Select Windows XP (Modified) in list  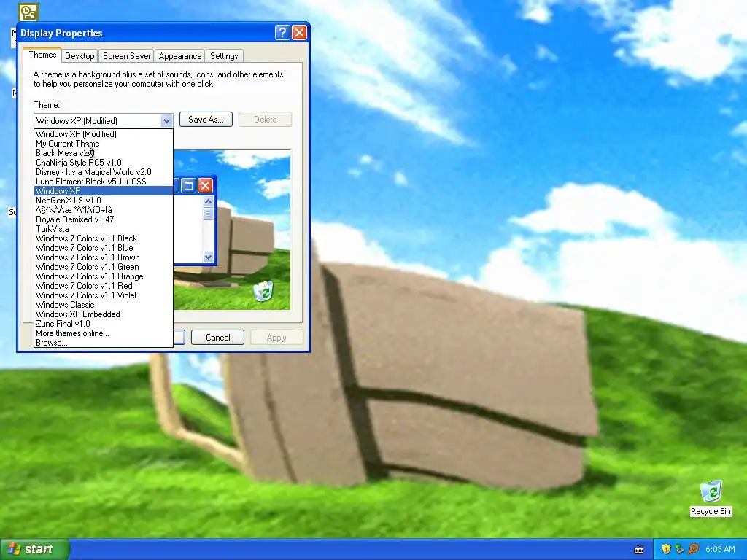pos(104,134)
